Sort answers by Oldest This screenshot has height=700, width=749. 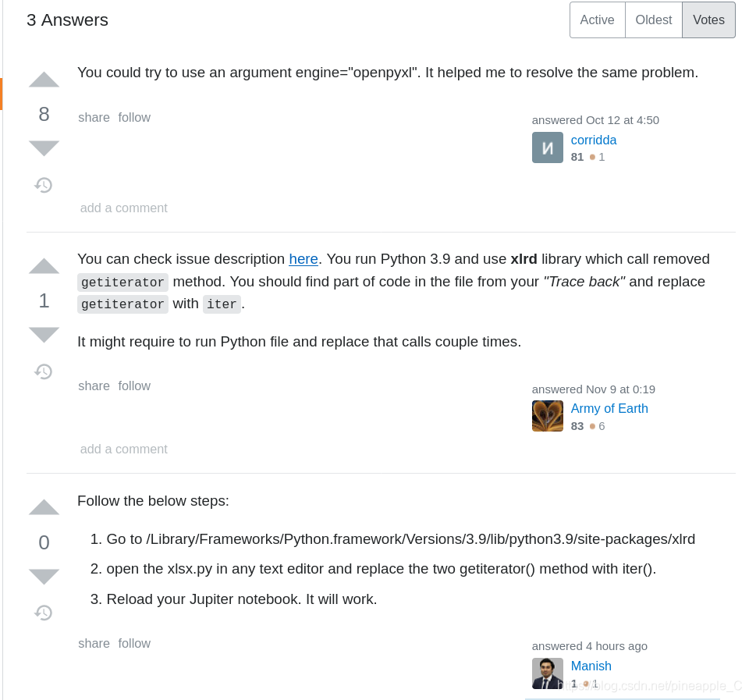pos(654,20)
